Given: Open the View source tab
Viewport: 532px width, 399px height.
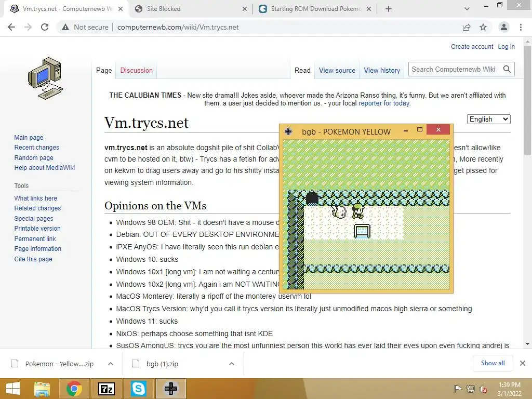Looking at the screenshot, I should click(337, 70).
